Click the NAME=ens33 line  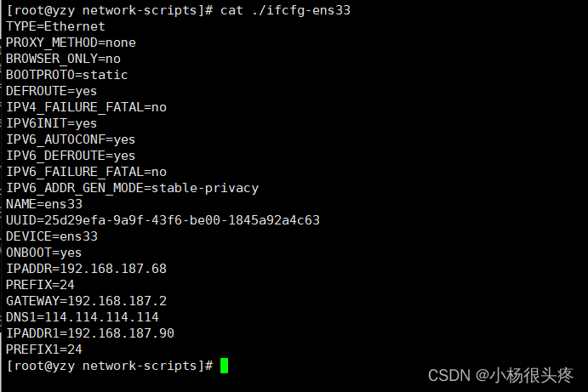[44, 204]
